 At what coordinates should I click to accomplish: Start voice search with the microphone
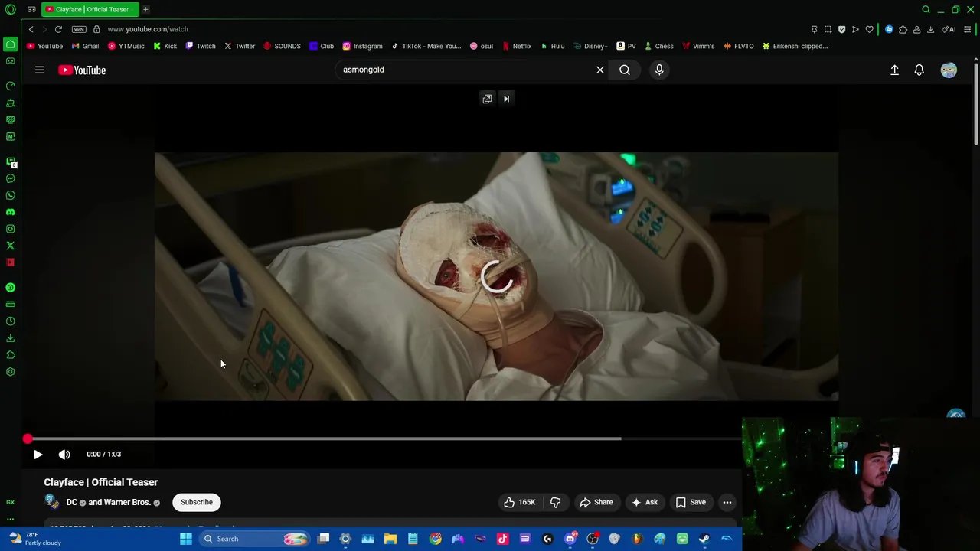point(659,70)
